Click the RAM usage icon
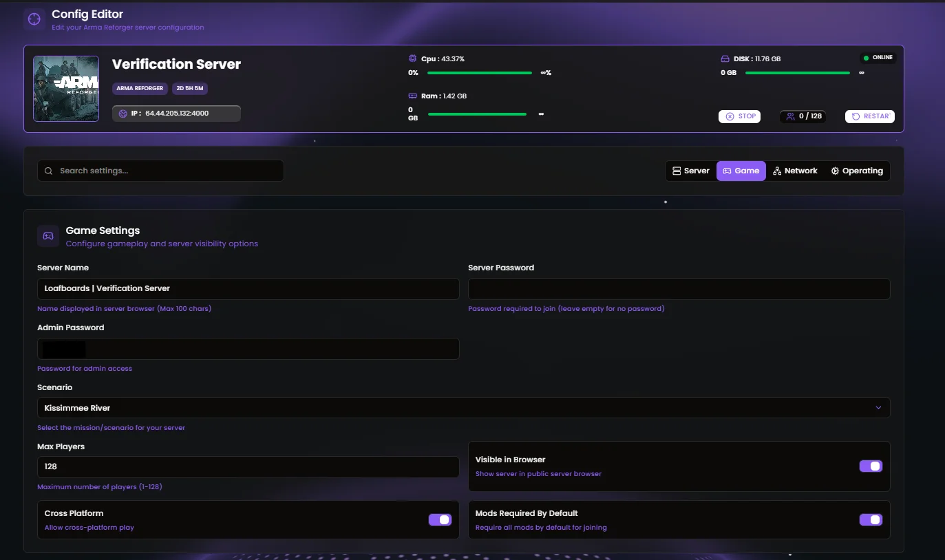The height and width of the screenshot is (560, 945). click(x=413, y=96)
